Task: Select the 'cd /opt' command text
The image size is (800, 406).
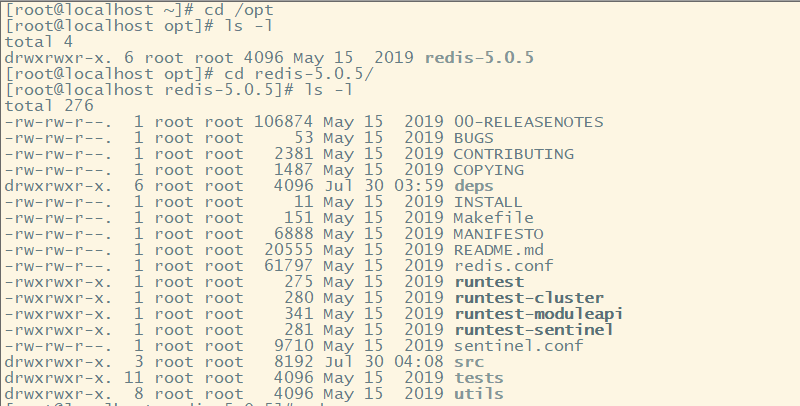Action: coord(238,10)
